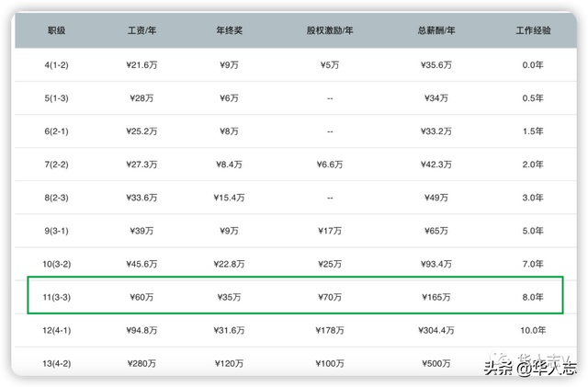Screen dimensions: 588x387
Task: Select the ¥35.6万 total pay cell
Action: [x=436, y=65]
